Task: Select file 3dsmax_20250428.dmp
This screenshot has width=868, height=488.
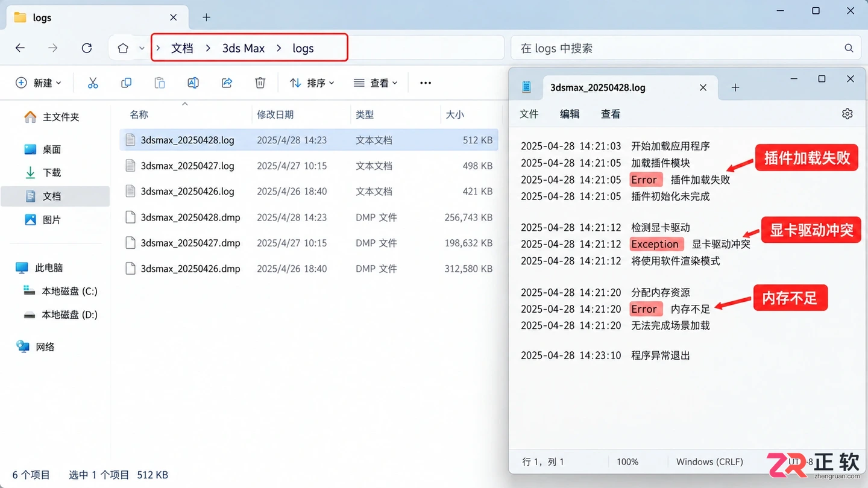Action: click(x=309, y=217)
